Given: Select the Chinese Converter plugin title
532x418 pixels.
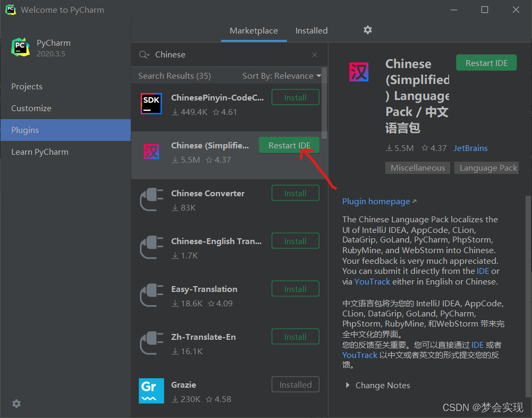Looking at the screenshot, I should (x=208, y=193).
